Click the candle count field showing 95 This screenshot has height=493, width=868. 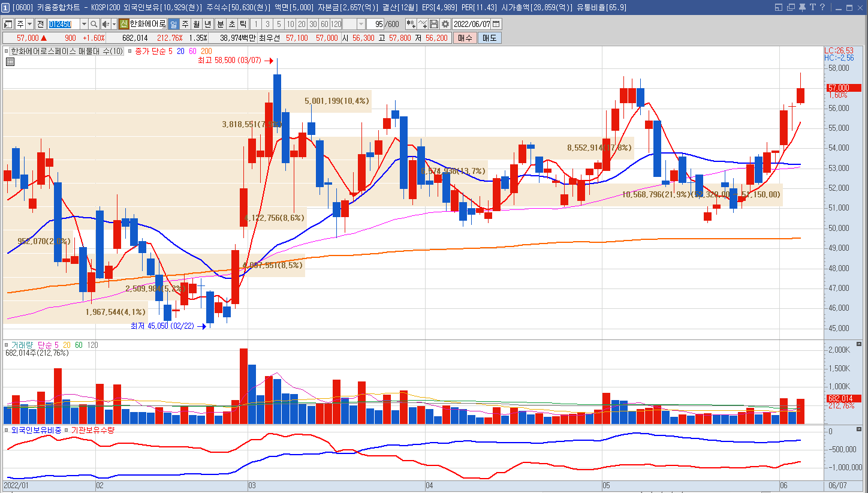(x=376, y=24)
